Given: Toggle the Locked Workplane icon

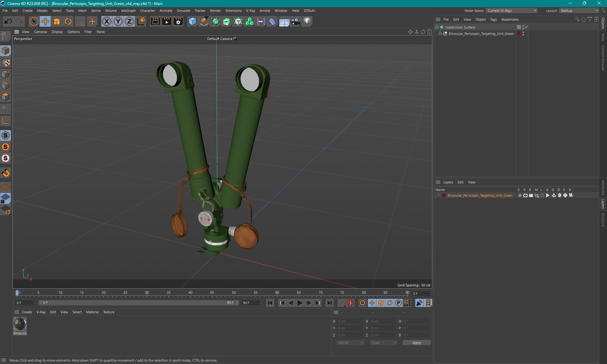Looking at the screenshot, I should tap(6, 199).
